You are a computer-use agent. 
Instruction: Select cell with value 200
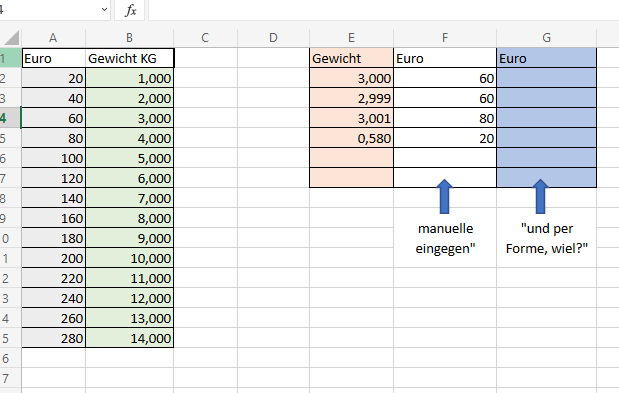54,258
